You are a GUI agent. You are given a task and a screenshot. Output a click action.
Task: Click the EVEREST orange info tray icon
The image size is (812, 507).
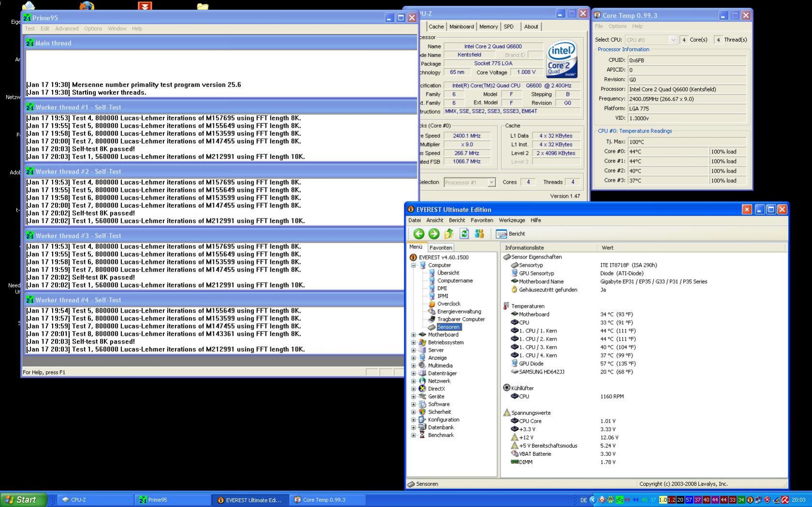[750, 500]
